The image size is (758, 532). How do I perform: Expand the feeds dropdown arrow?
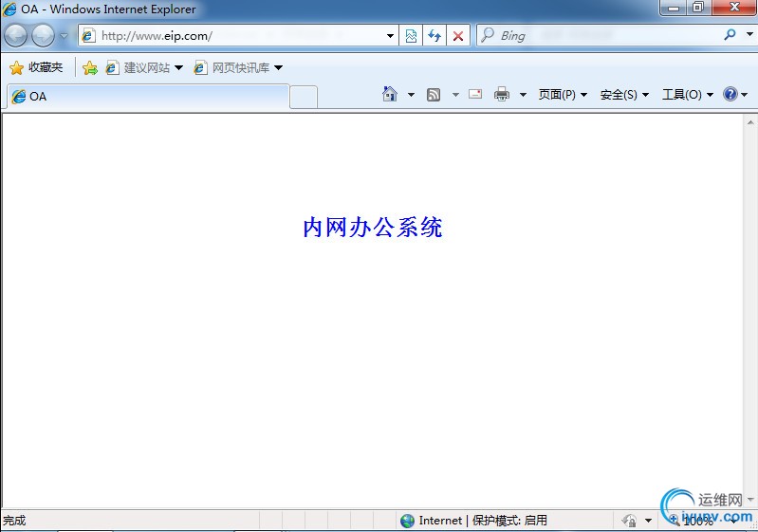[x=455, y=95]
